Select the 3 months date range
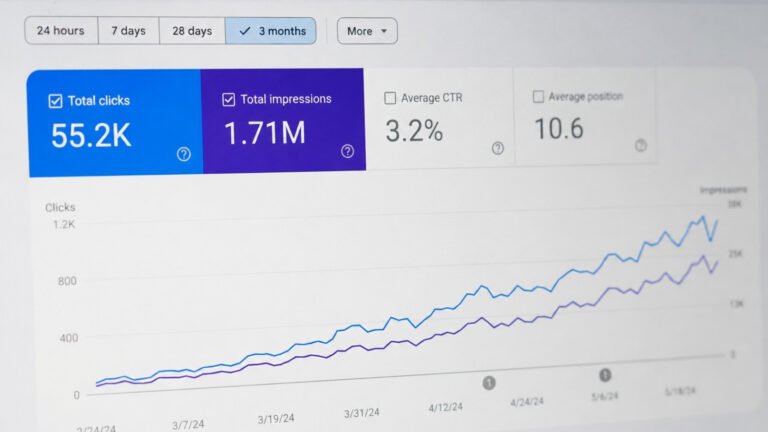Screen dimensions: 768x432 (x=271, y=31)
